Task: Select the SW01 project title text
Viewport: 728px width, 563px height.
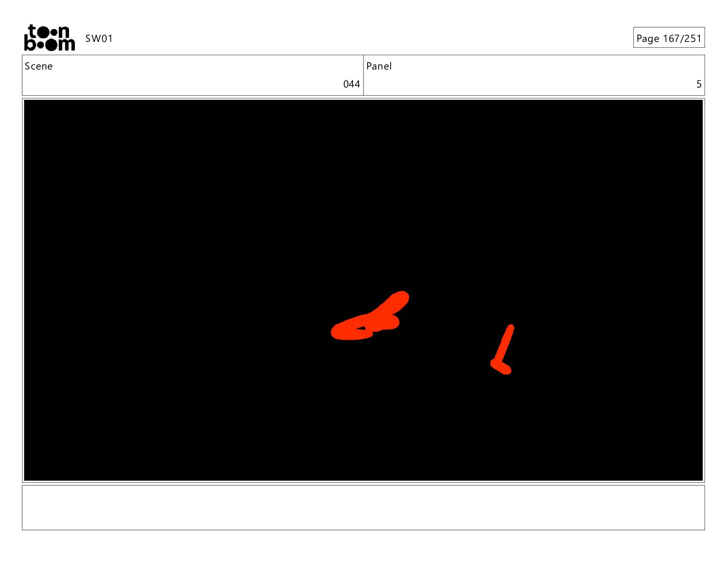Action: click(x=99, y=39)
